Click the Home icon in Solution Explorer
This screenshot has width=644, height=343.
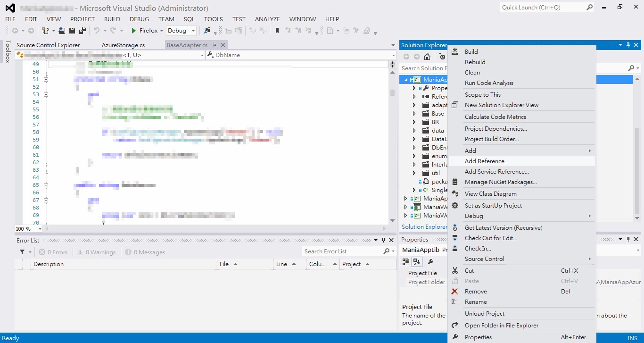click(427, 57)
